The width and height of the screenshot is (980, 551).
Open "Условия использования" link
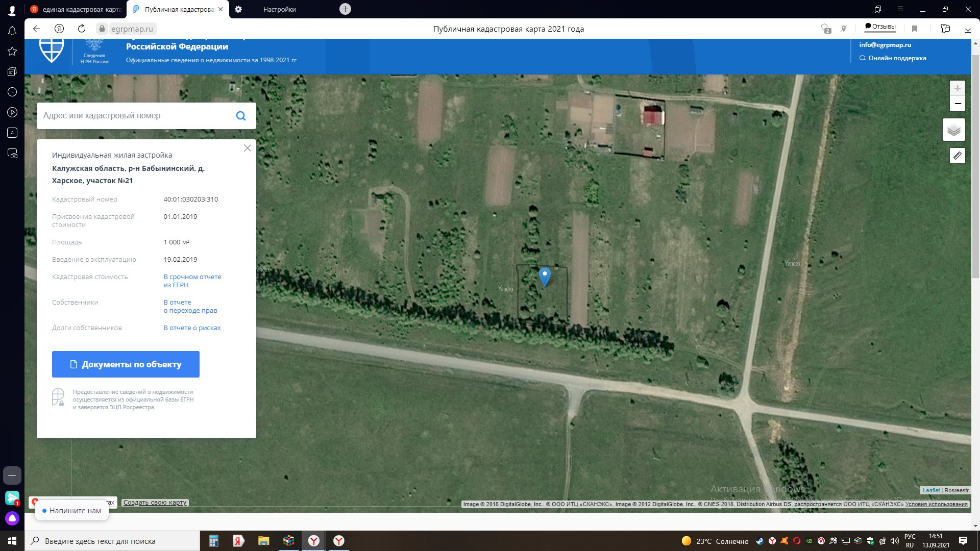[937, 504]
